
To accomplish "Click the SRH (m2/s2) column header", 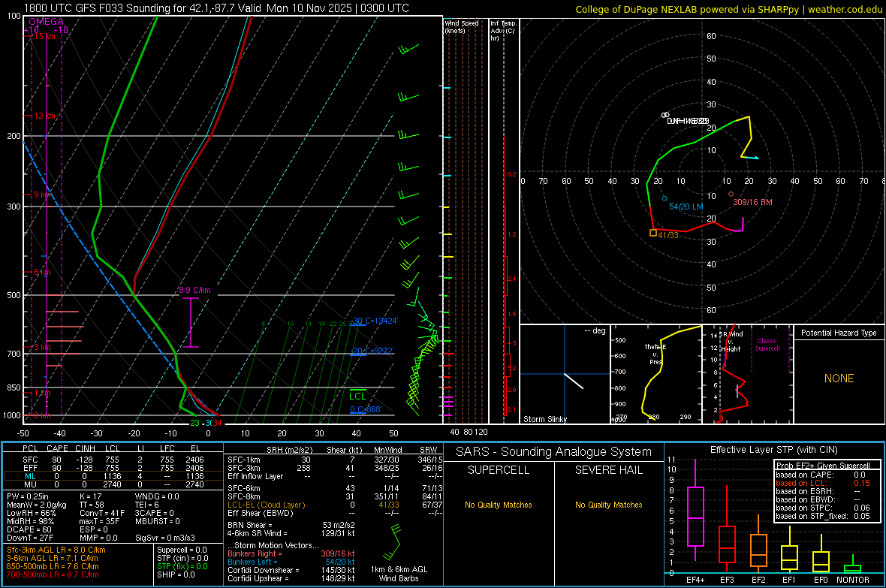I will (289, 450).
